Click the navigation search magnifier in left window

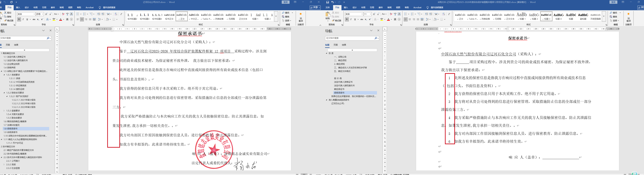coord(48,38)
